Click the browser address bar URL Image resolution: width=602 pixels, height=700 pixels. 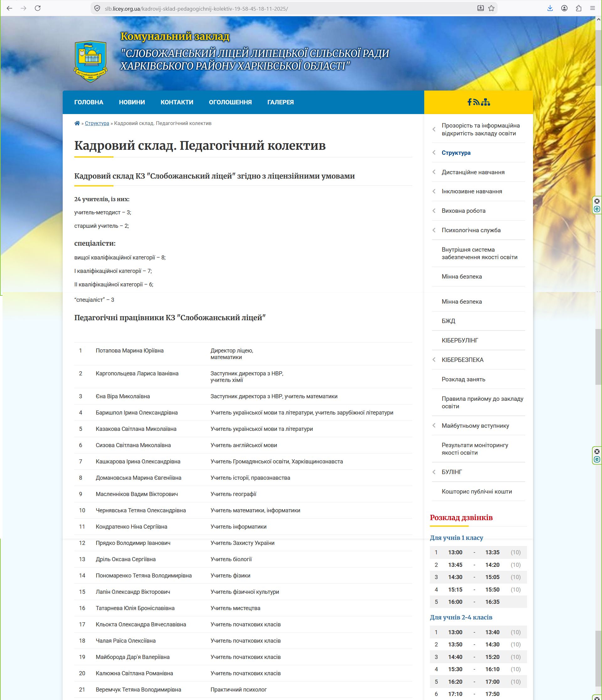click(196, 9)
